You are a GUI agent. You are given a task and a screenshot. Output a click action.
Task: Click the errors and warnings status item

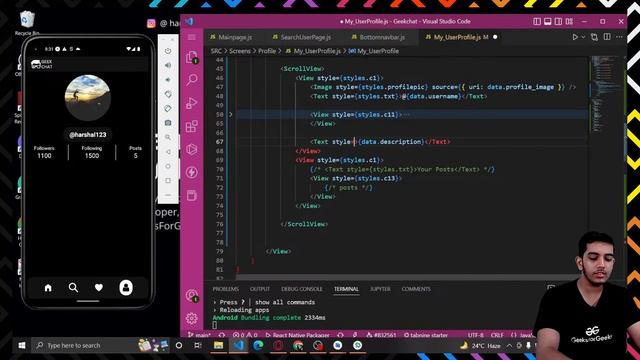245,335
